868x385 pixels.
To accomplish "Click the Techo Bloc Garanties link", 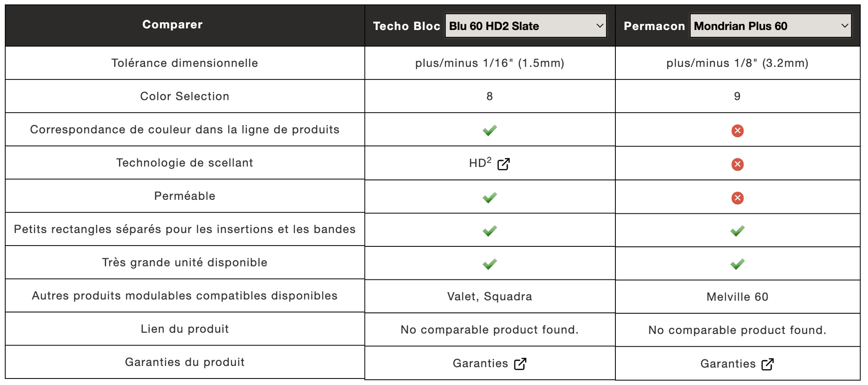I will (480, 363).
